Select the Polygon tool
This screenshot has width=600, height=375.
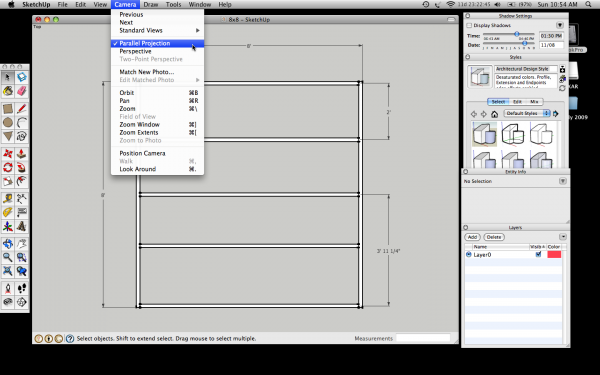[x=8, y=136]
